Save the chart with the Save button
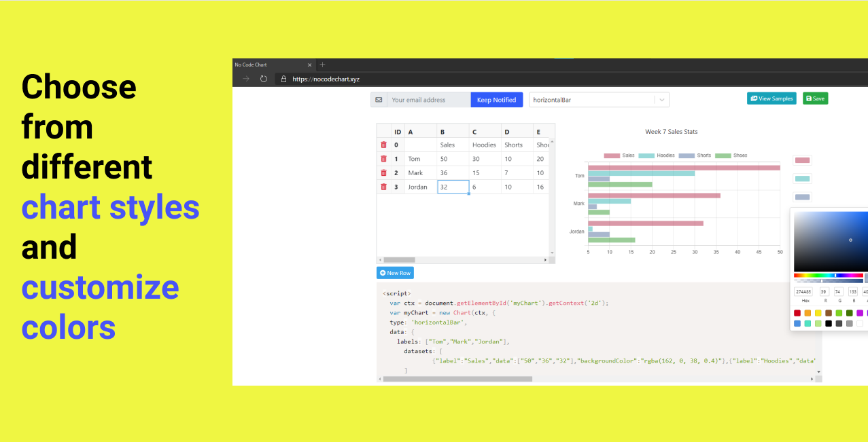This screenshot has width=868, height=442. (815, 98)
